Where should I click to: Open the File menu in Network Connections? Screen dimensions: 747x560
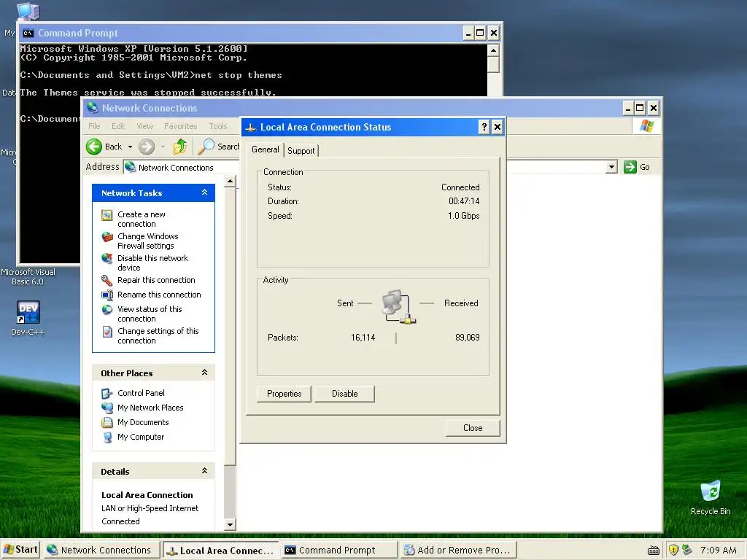pyautogui.click(x=94, y=126)
